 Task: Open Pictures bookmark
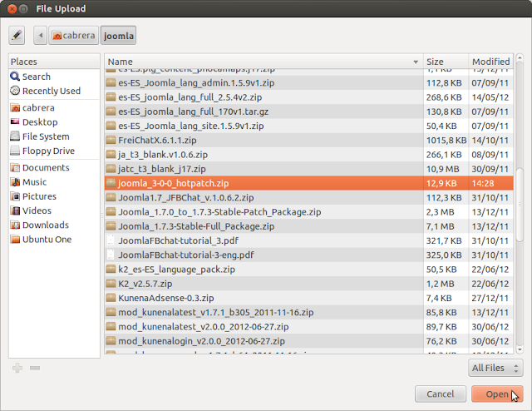tap(54, 196)
